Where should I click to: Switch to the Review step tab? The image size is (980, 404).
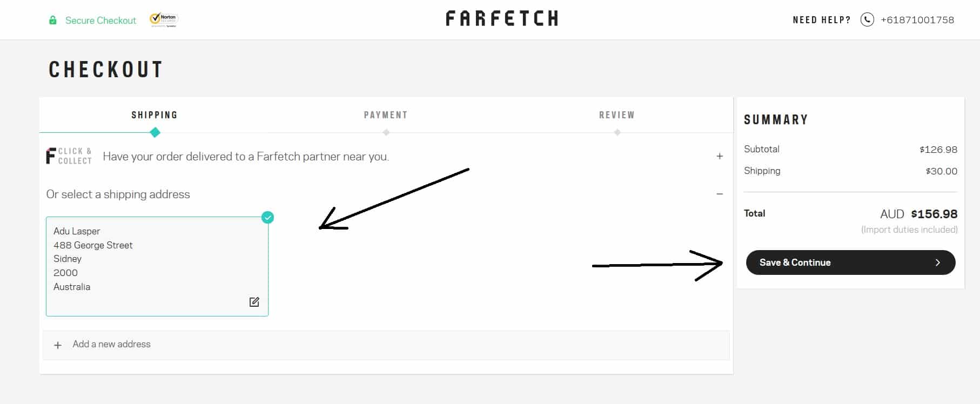click(617, 115)
